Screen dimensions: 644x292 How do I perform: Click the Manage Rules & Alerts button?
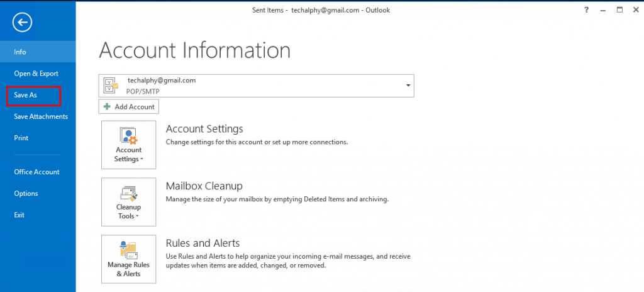tap(128, 259)
